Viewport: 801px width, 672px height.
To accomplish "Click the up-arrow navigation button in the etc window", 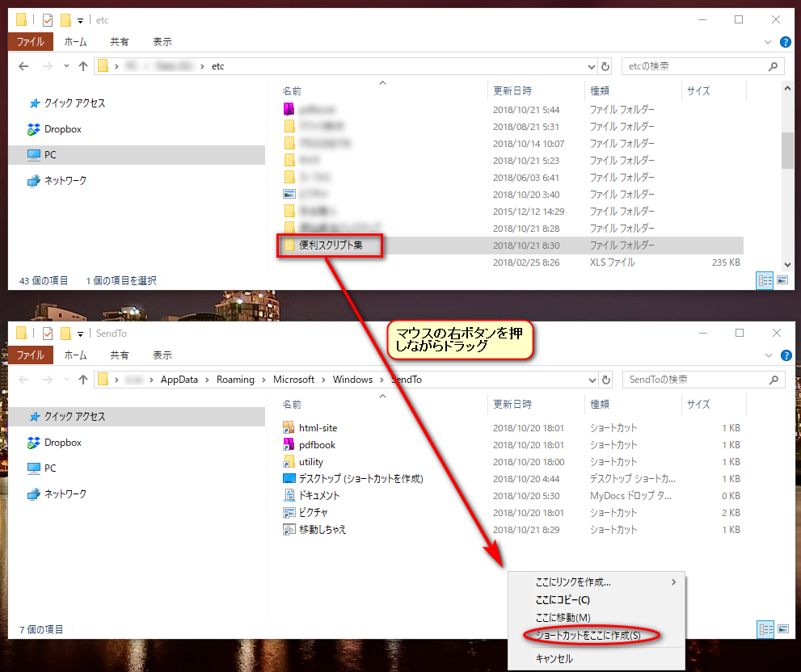I will point(83,66).
